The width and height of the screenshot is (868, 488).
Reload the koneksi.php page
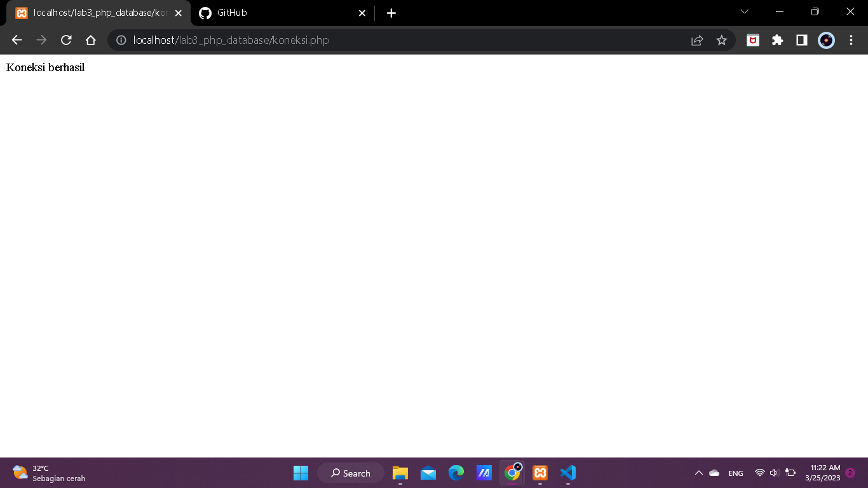[66, 39]
